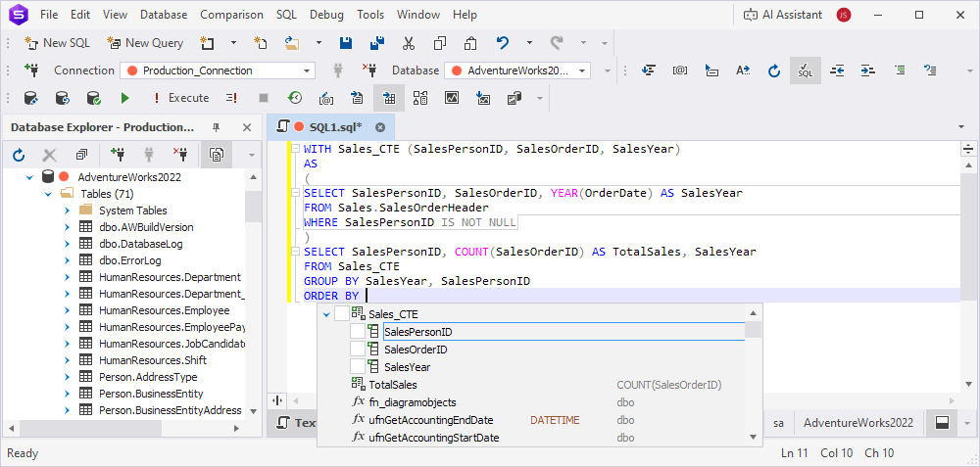Image resolution: width=980 pixels, height=467 pixels.
Task: Expand the dbo.ErrorLog table node
Action: click(x=66, y=260)
